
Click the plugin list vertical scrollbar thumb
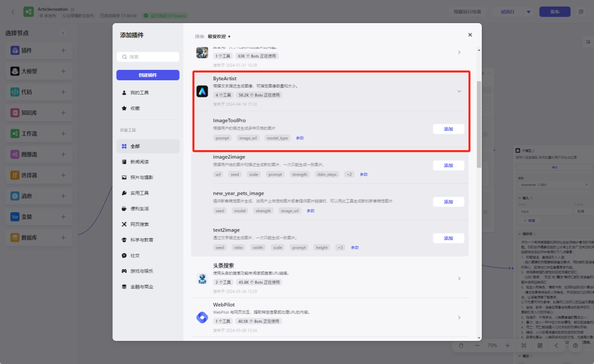[x=479, y=124]
